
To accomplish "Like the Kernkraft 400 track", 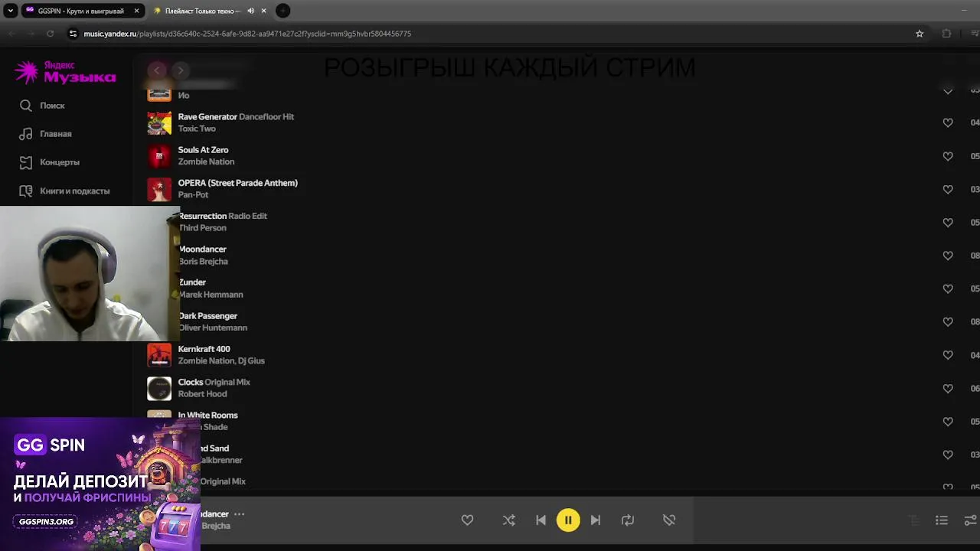I will 948,355.
